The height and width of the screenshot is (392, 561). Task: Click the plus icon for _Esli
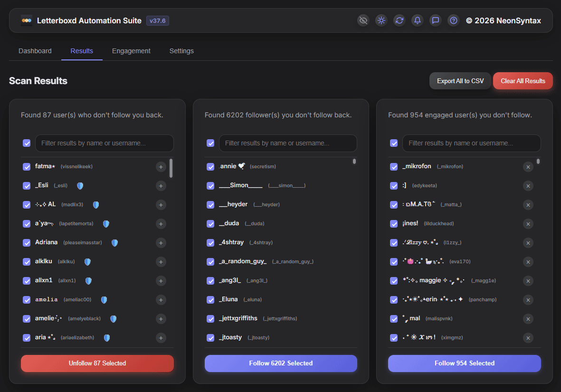point(161,186)
